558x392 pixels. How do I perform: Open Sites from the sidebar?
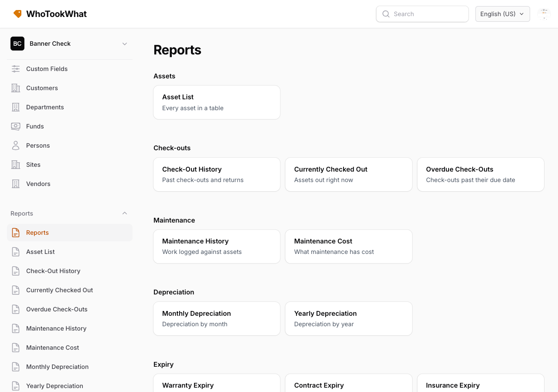(70, 165)
